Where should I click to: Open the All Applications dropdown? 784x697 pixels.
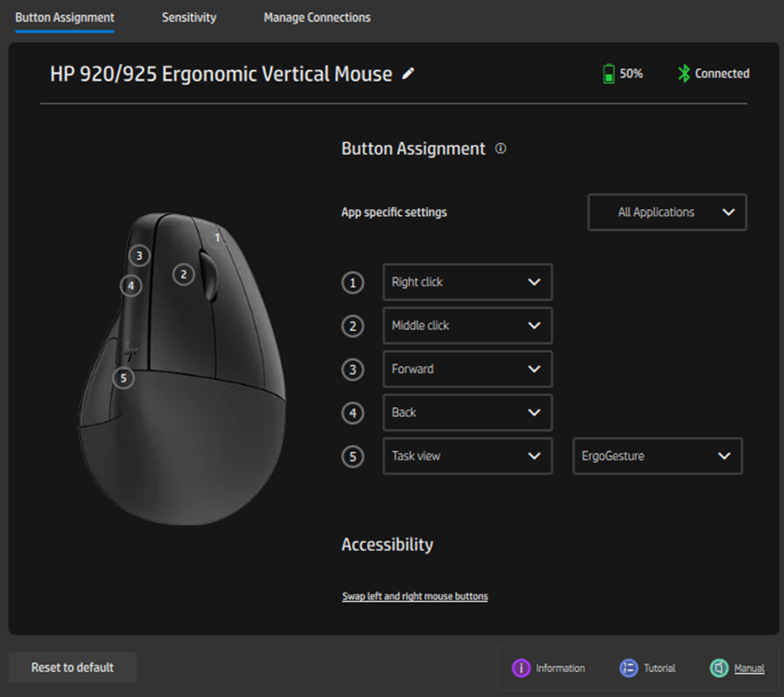point(667,213)
